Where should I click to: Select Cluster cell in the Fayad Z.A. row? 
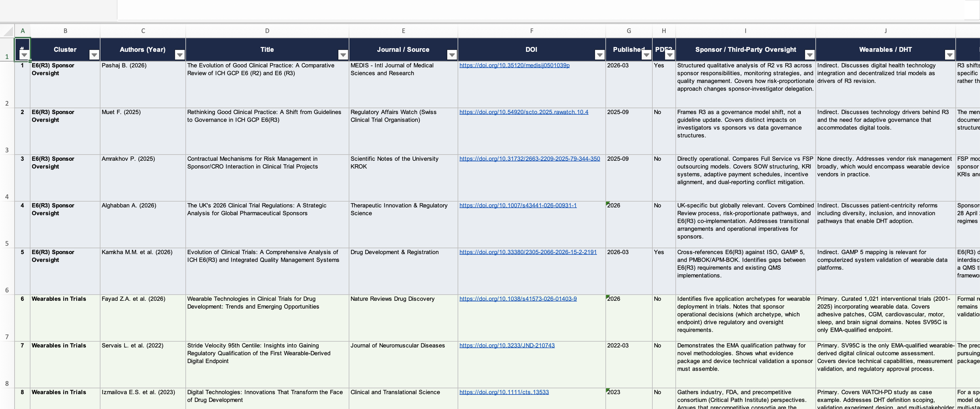pyautogui.click(x=65, y=318)
